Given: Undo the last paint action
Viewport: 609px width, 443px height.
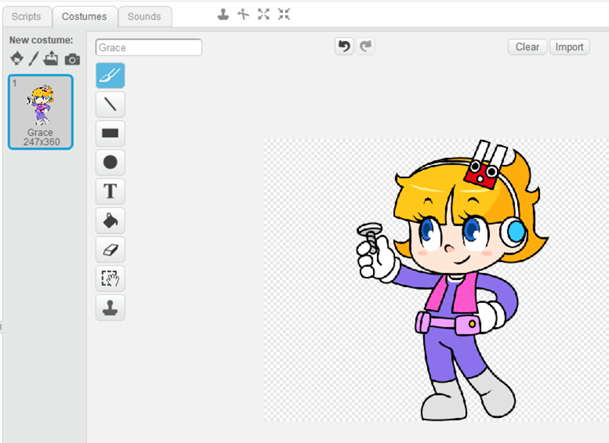Looking at the screenshot, I should pos(344,46).
